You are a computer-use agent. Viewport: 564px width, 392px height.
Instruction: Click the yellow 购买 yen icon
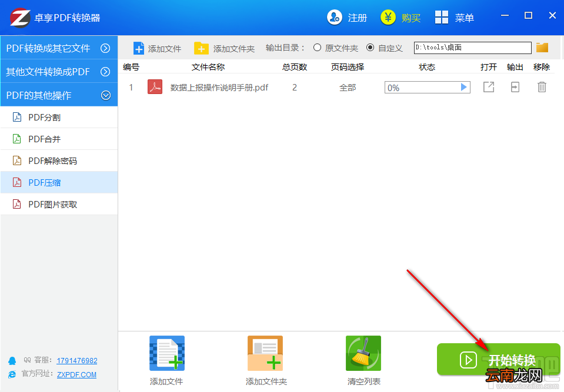point(388,17)
